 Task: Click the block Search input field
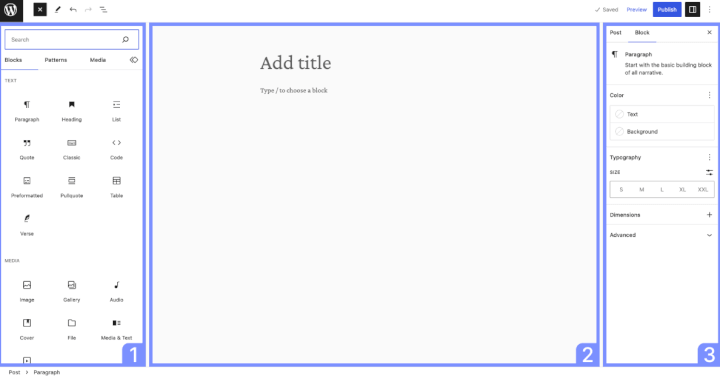72,40
